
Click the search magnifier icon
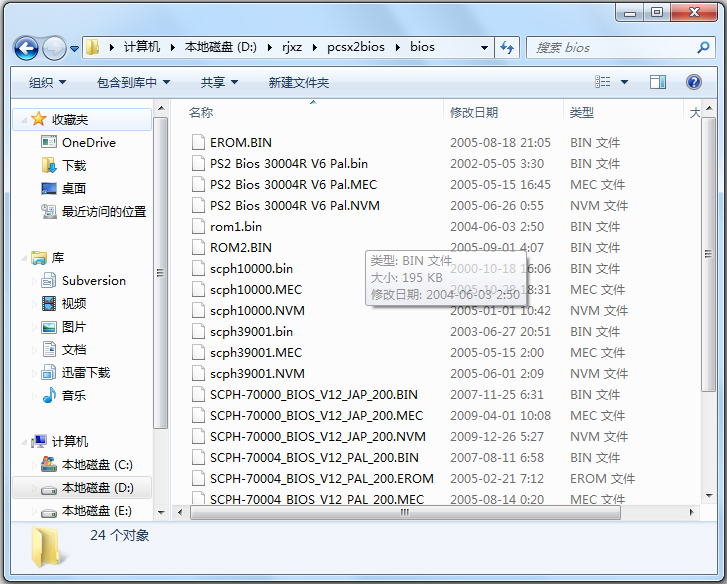point(703,47)
